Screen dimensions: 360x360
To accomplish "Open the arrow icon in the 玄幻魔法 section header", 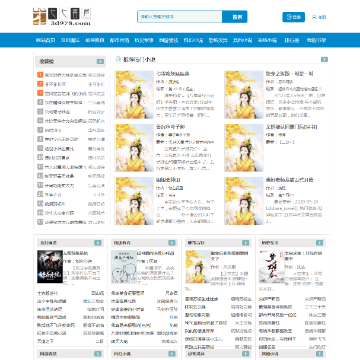I will pyautogui.click(x=98, y=243).
